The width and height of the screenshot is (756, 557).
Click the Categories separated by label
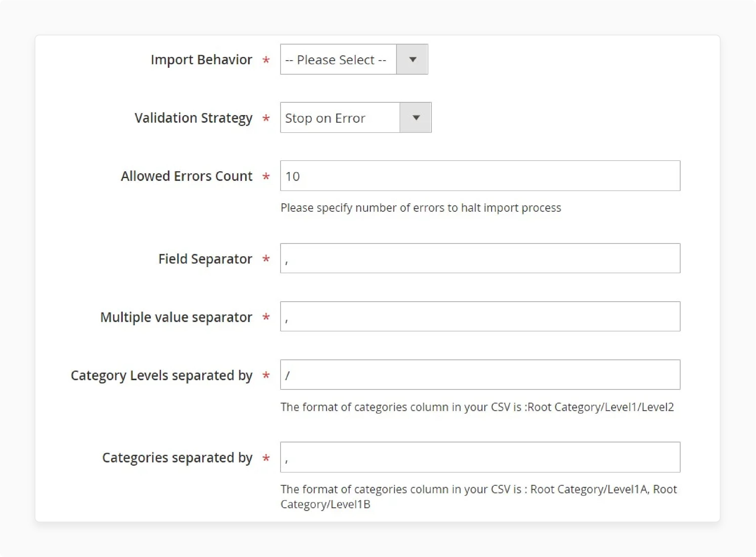177,458
